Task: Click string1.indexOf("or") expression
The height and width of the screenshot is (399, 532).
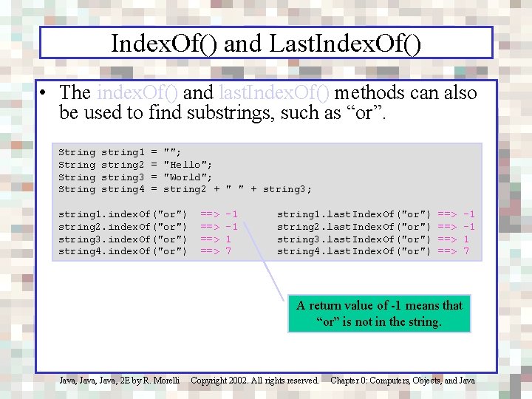Action: tap(123, 214)
